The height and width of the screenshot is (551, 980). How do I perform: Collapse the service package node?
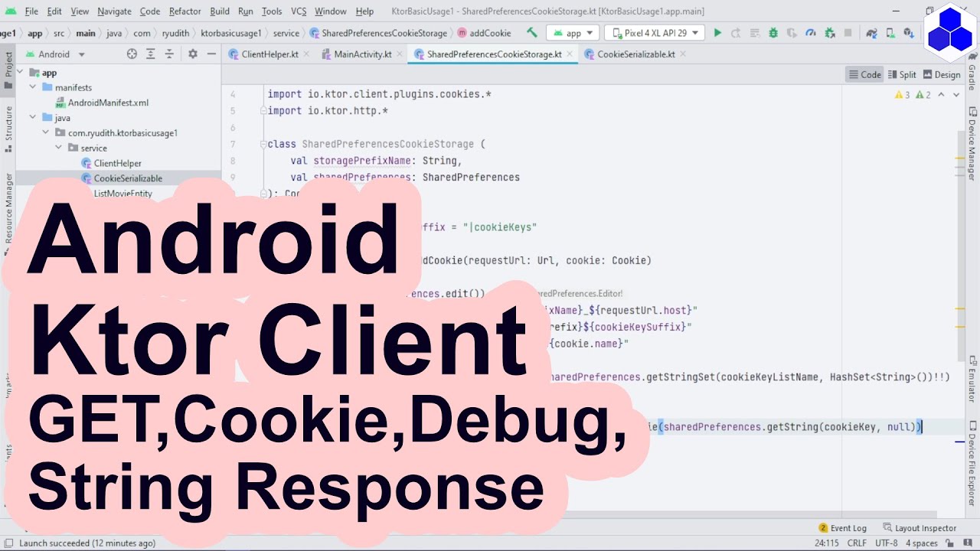point(59,148)
